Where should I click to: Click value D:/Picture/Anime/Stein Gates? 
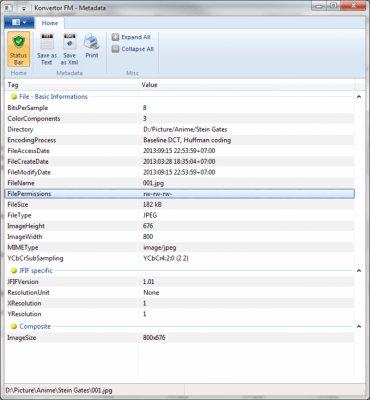coord(185,129)
